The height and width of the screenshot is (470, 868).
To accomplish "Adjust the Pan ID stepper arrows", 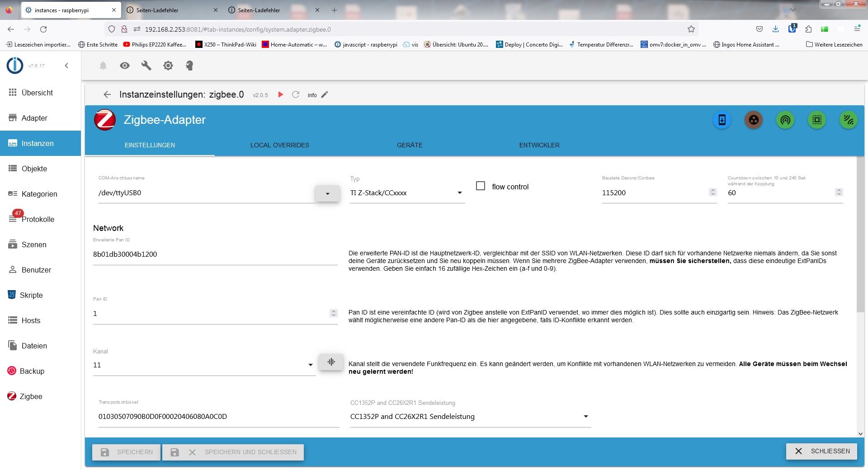I will 334,313.
